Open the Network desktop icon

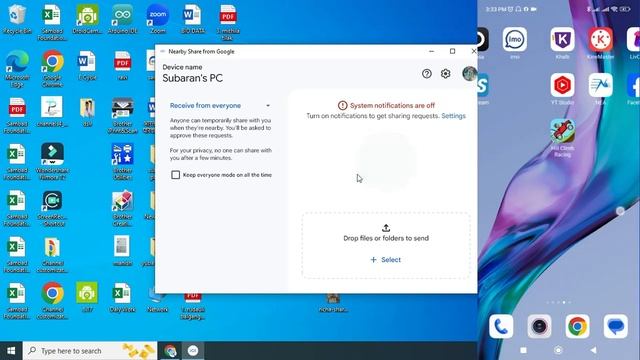158,301
